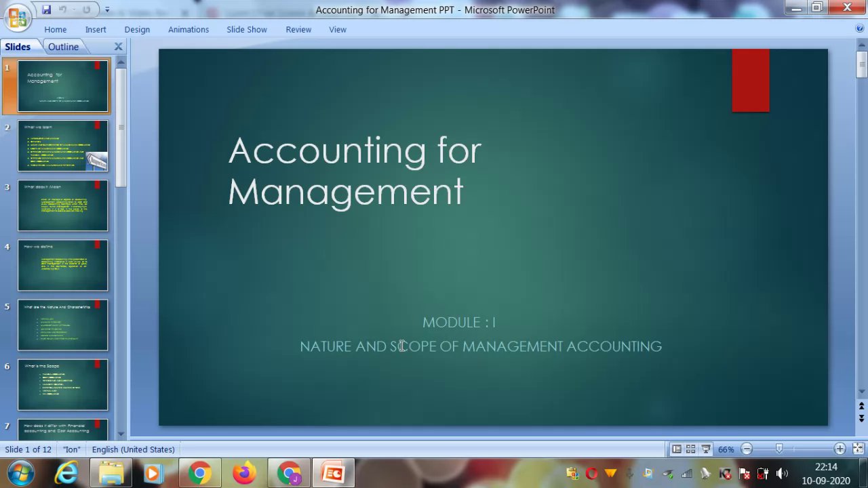Save the presentation with the floppy icon
The width and height of the screenshot is (868, 488).
tap(46, 9)
